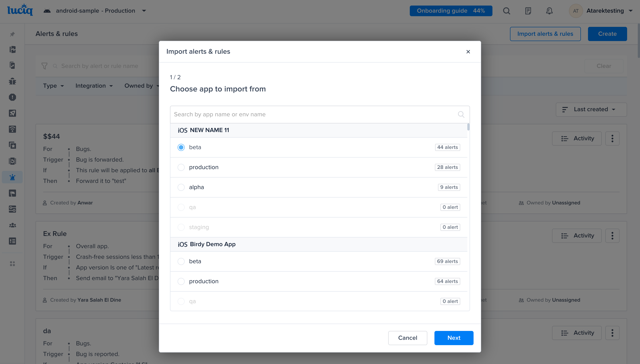Click the pin icon in sidebar

pyautogui.click(x=12, y=34)
